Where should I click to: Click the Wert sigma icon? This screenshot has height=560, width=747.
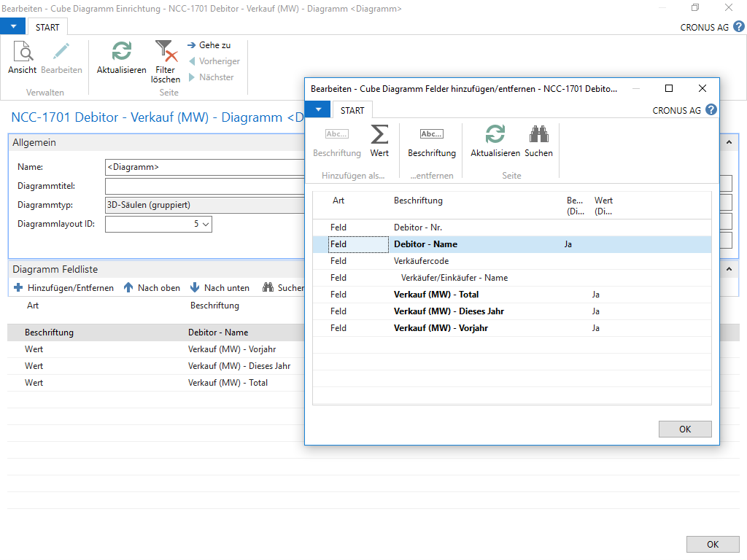click(379, 136)
